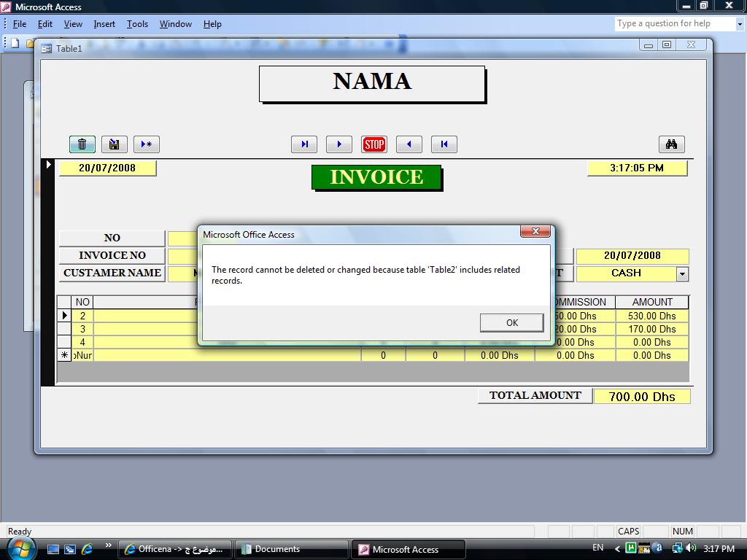Click the date field above CASH
This screenshot has height=560, width=747.
[632, 256]
